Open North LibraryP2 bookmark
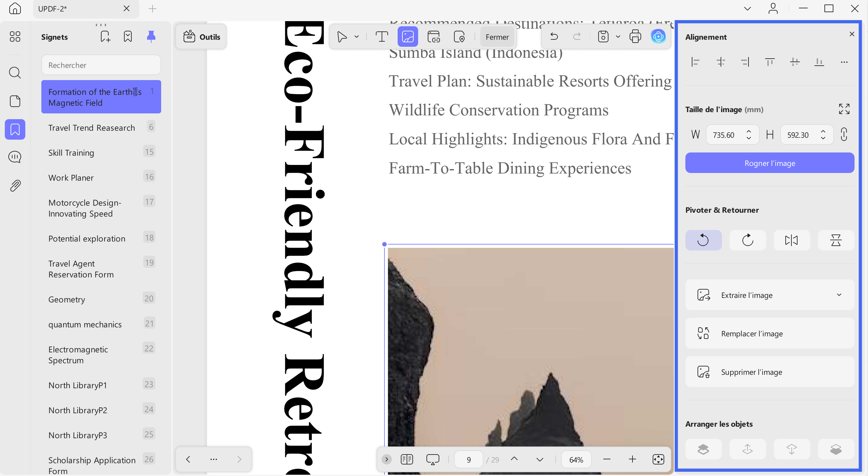The height and width of the screenshot is (476, 868). click(x=101, y=410)
